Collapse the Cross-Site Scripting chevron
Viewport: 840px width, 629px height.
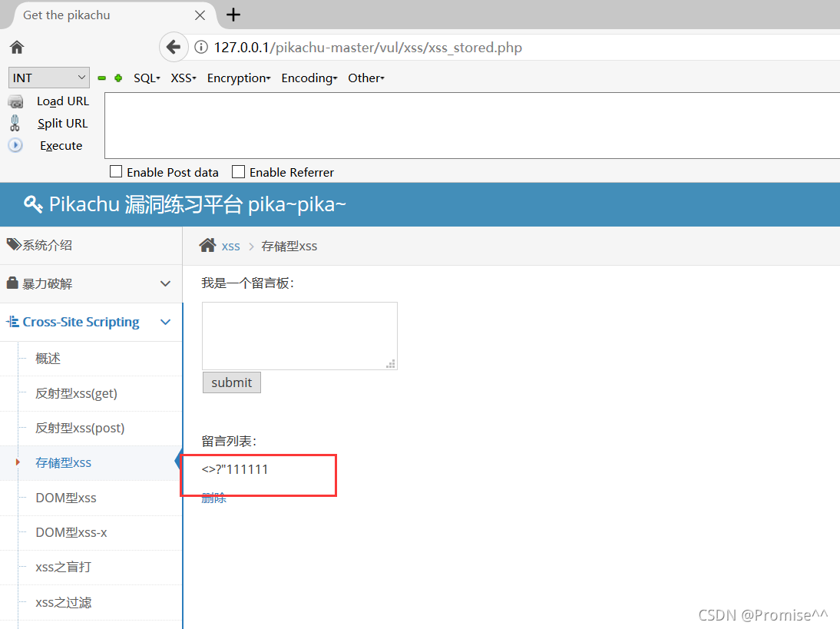tap(166, 322)
